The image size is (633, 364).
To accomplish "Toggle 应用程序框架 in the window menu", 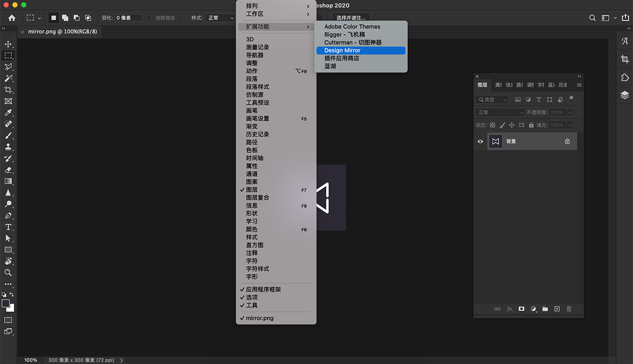I will point(263,289).
